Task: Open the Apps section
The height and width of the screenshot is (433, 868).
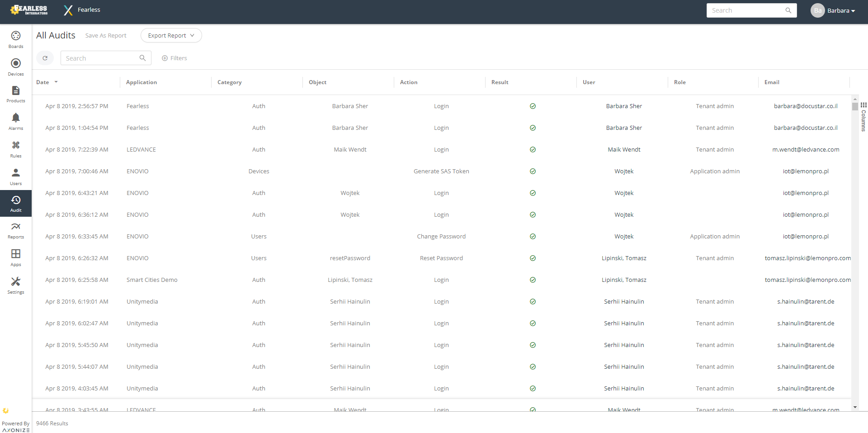Action: tap(16, 258)
